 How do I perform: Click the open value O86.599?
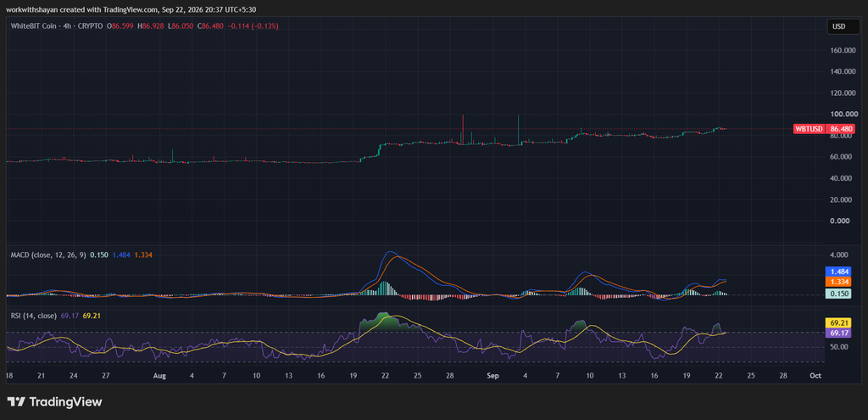coord(120,26)
